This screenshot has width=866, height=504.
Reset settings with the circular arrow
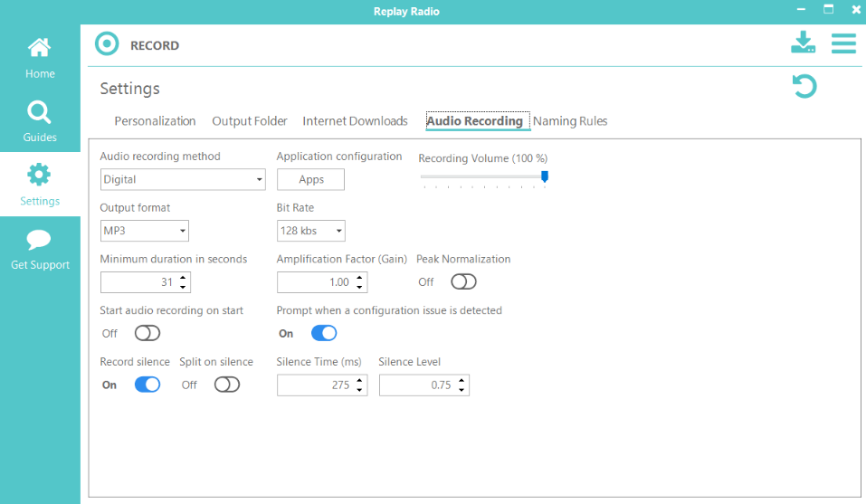(804, 86)
